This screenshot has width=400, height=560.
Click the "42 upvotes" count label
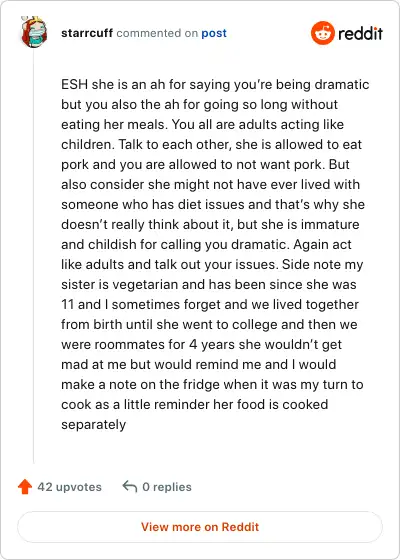click(x=69, y=487)
